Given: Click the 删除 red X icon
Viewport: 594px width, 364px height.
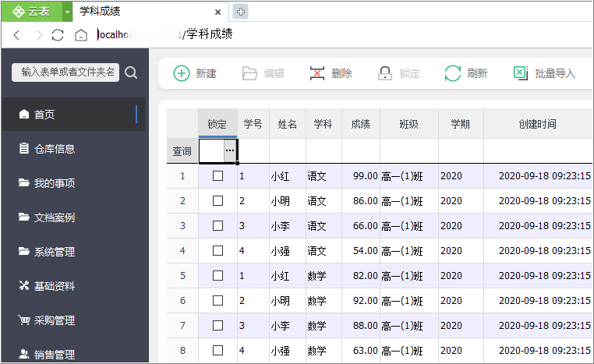Looking at the screenshot, I should coord(317,73).
